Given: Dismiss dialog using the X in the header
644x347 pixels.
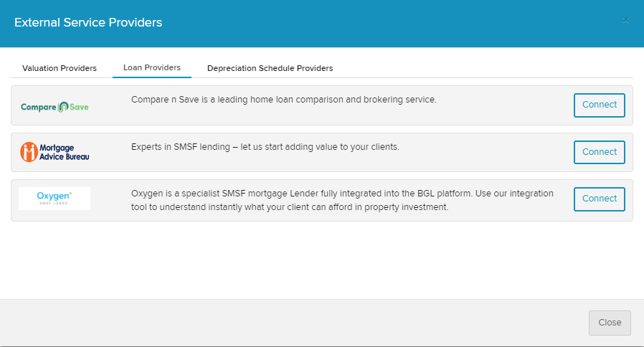Looking at the screenshot, I should [x=625, y=20].
